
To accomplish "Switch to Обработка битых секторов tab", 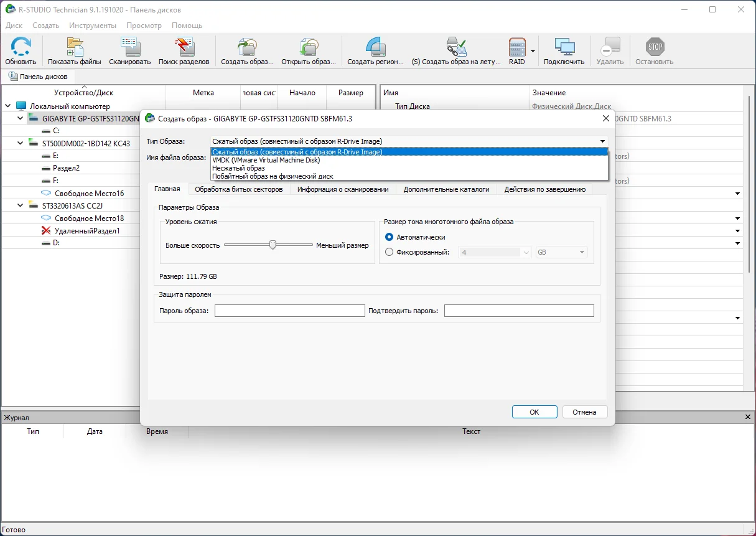I will click(239, 189).
